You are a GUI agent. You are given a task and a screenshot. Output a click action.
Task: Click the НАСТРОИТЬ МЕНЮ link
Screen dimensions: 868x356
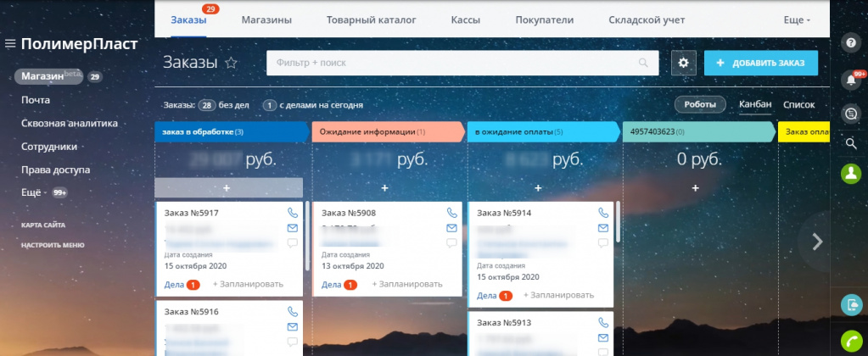tap(53, 245)
